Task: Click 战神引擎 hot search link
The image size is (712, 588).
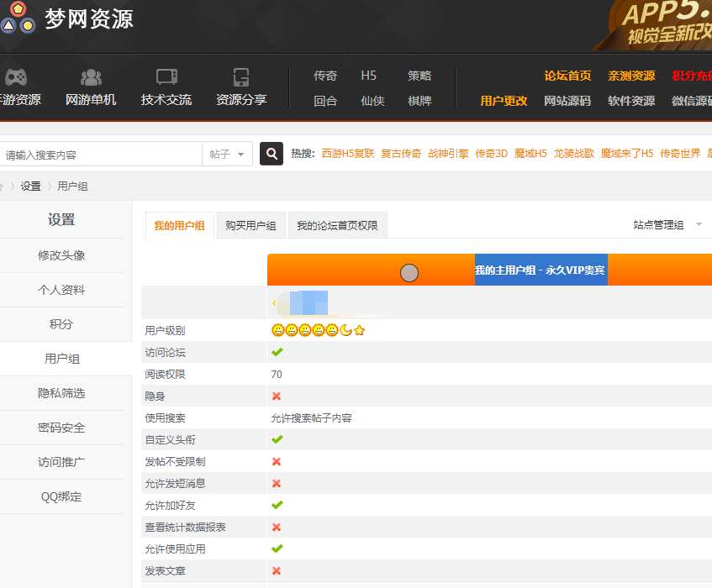Action: [x=448, y=154]
